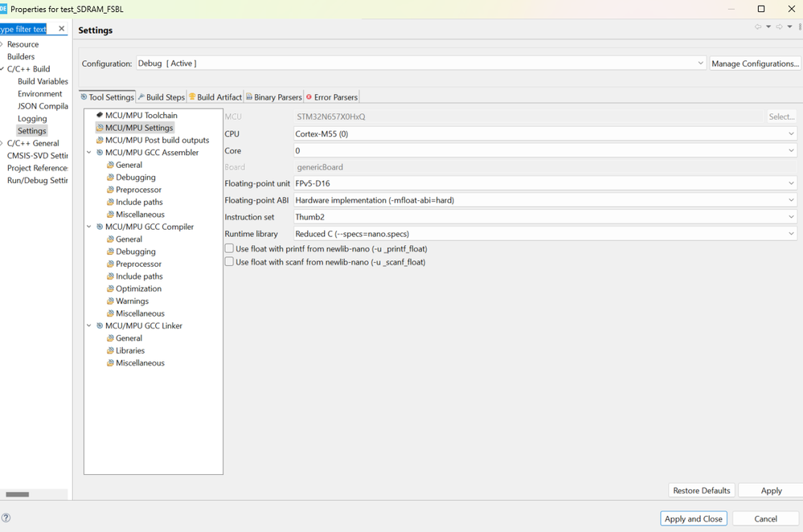Select the Tool Settings tab

pos(107,96)
